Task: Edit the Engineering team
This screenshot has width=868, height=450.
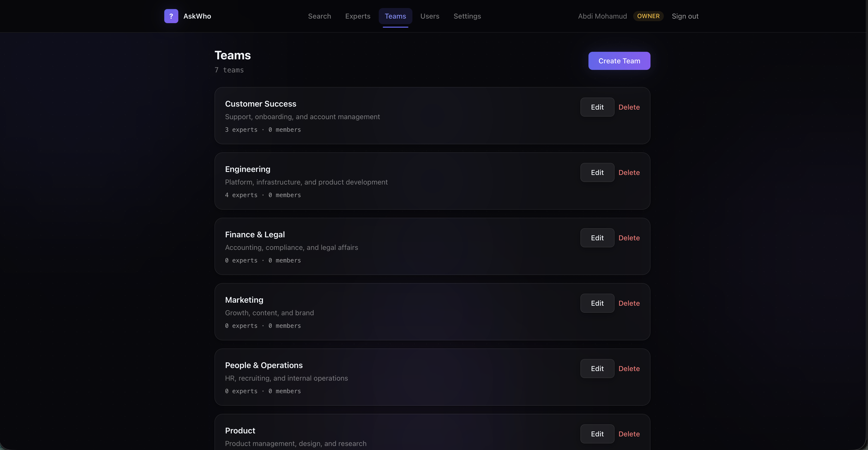Action: (x=597, y=173)
